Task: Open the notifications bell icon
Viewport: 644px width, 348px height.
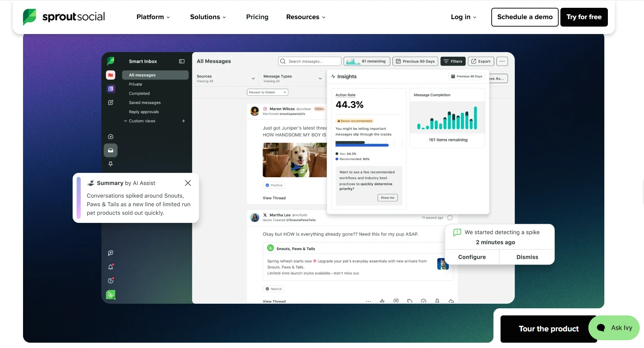Action: click(x=111, y=267)
